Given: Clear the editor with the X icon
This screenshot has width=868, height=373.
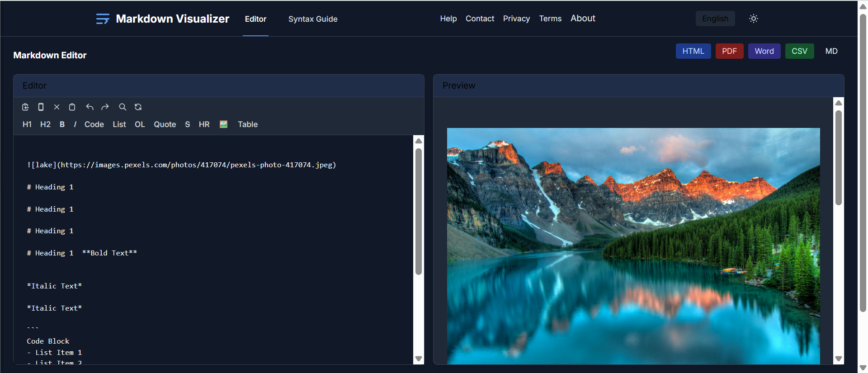Looking at the screenshot, I should point(57,107).
